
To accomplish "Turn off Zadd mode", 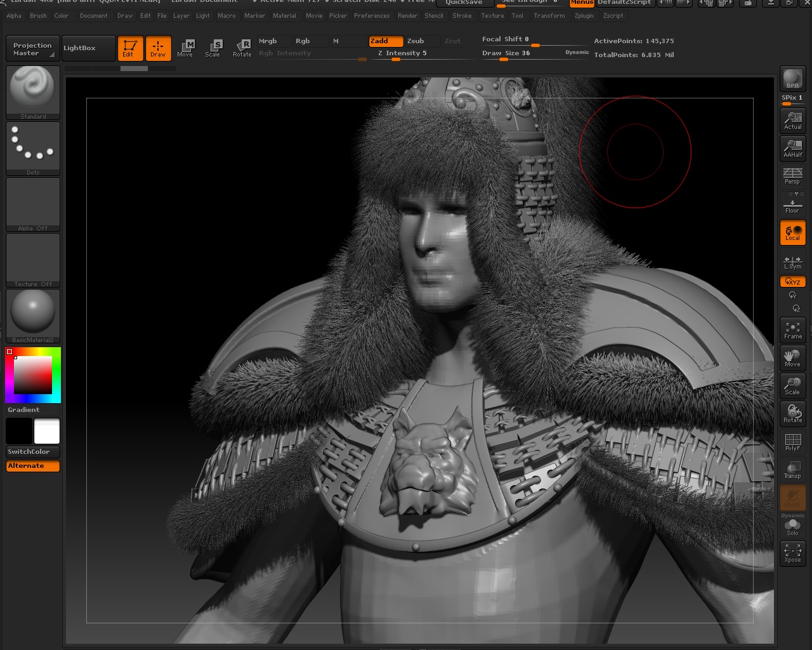I will coord(386,41).
